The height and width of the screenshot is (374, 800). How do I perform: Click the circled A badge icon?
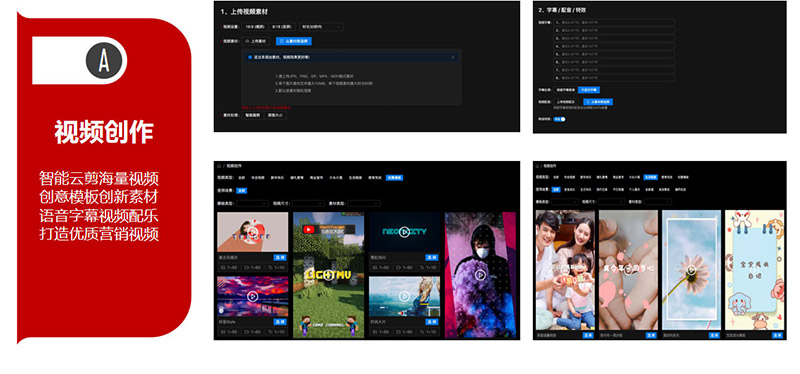[104, 60]
